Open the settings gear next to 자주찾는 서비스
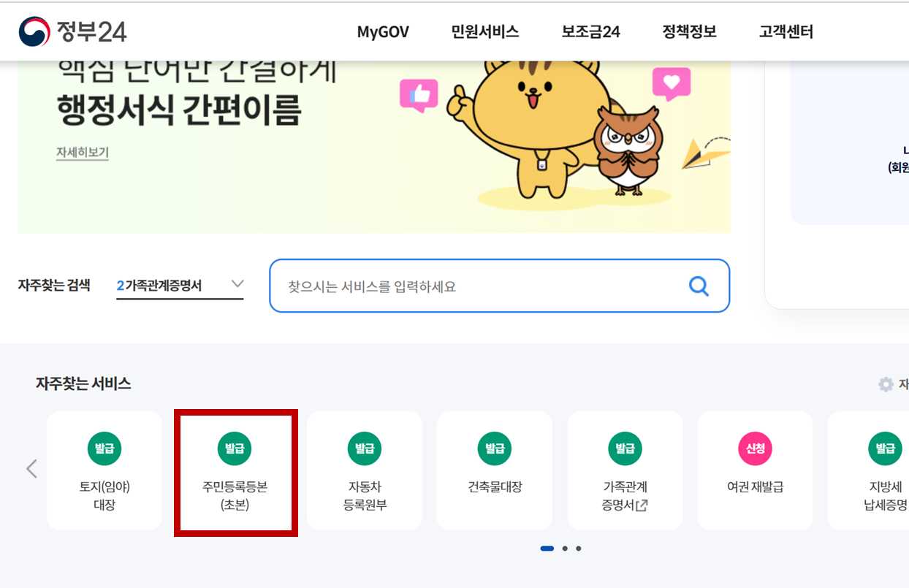This screenshot has width=909, height=588. pyautogui.click(x=886, y=383)
